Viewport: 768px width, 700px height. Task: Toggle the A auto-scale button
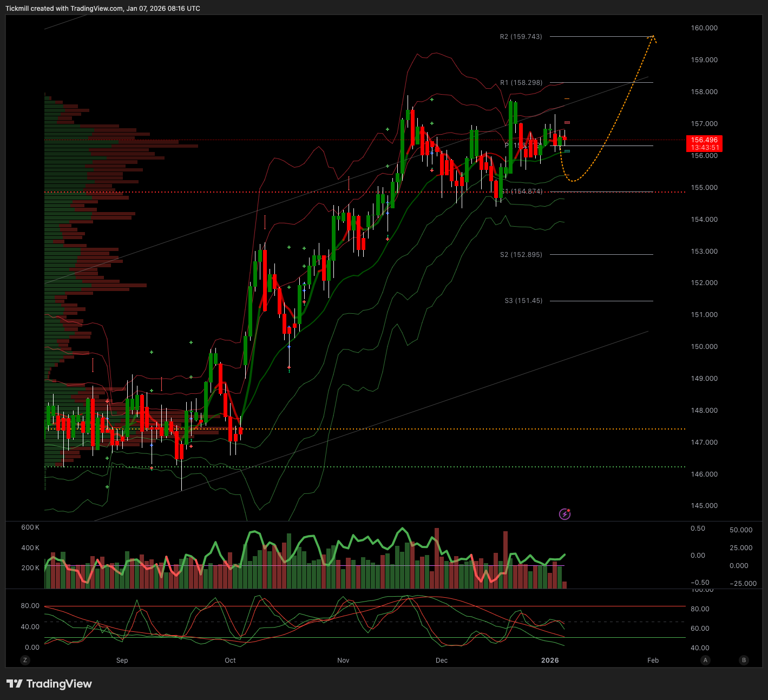(705, 660)
